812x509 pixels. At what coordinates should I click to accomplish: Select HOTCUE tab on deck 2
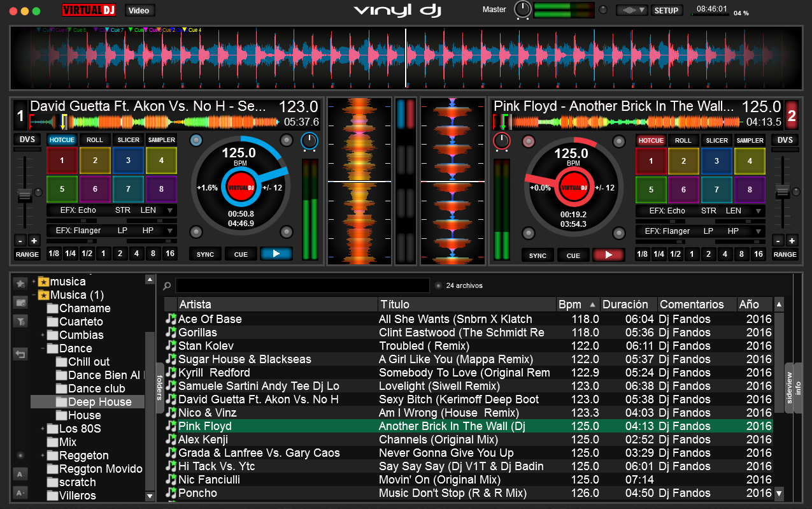(x=651, y=140)
